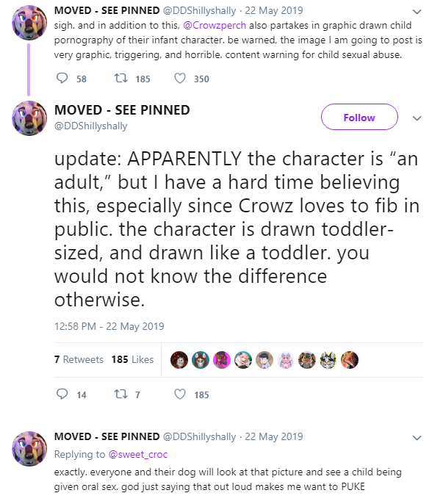443x504 pixels.
Task: Click the Follow button
Action: [359, 118]
